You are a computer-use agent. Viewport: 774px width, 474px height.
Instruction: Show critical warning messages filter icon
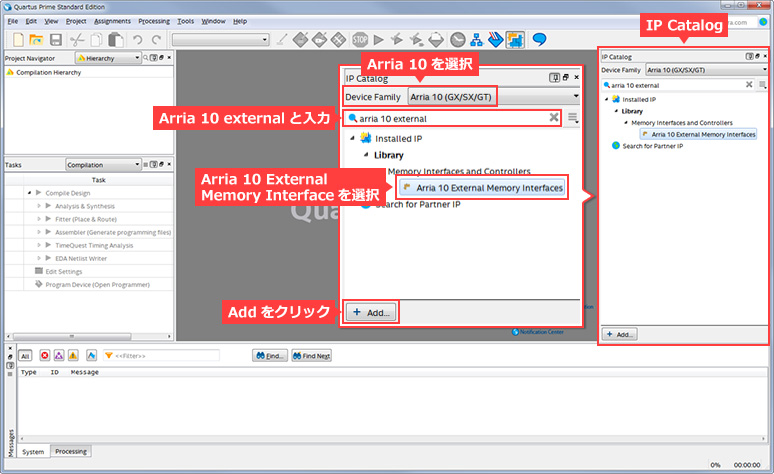point(59,356)
